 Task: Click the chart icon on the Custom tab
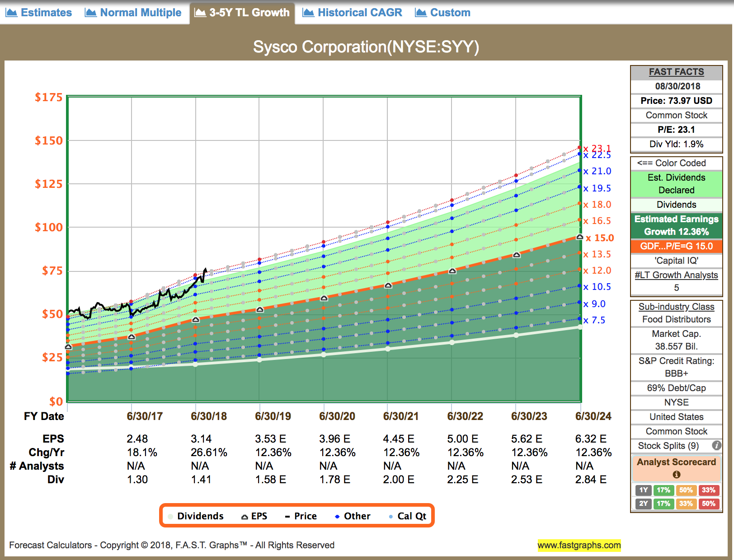point(421,12)
